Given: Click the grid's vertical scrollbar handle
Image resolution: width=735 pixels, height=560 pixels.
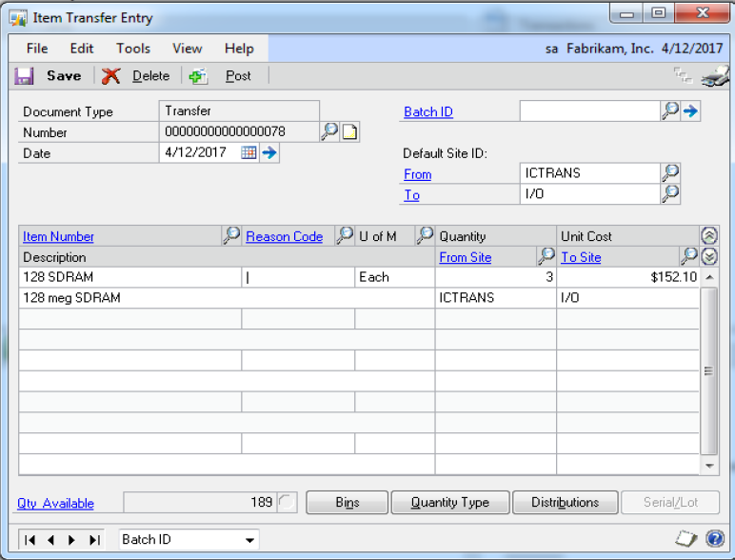Looking at the screenshot, I should click(x=708, y=371).
